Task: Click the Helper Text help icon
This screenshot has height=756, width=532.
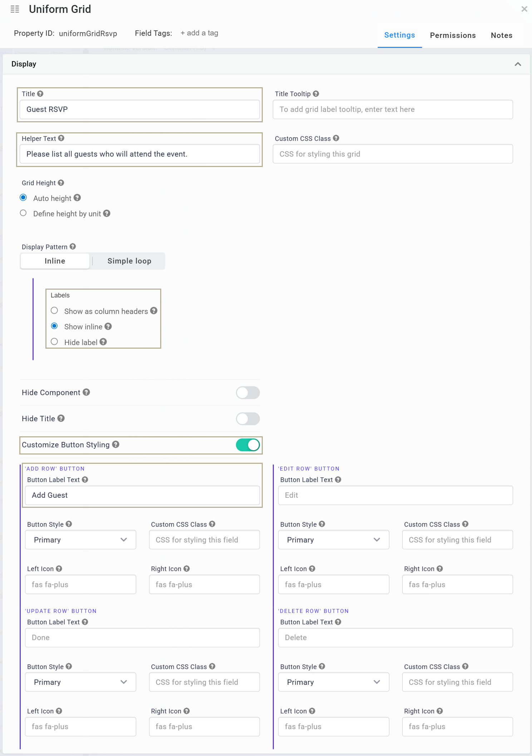Action: pyautogui.click(x=61, y=138)
